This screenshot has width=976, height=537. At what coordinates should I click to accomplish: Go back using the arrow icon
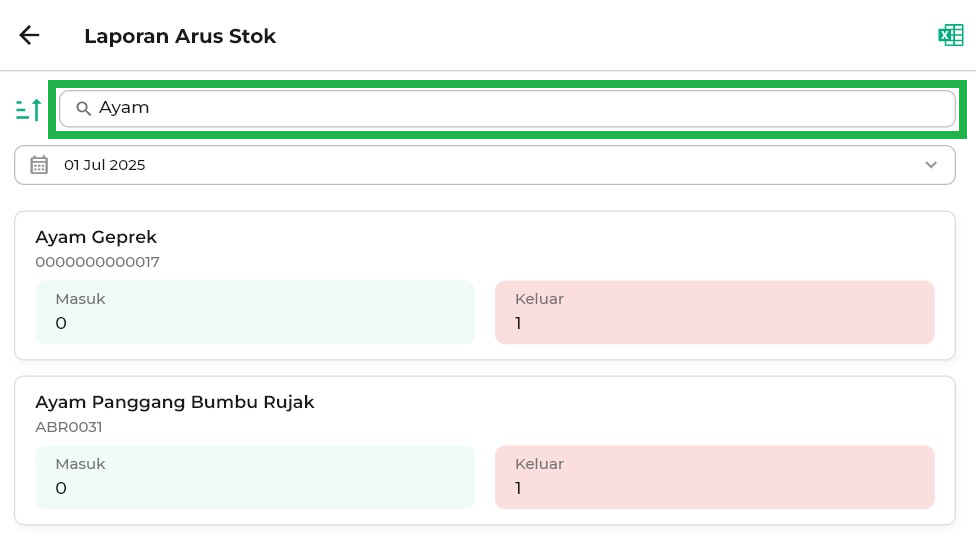(29, 36)
